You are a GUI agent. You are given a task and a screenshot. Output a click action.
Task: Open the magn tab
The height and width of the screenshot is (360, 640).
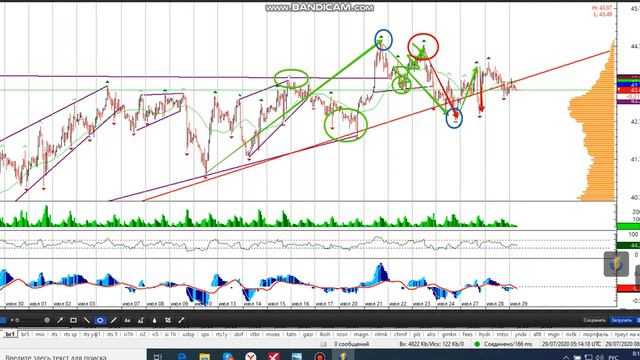[361, 334]
